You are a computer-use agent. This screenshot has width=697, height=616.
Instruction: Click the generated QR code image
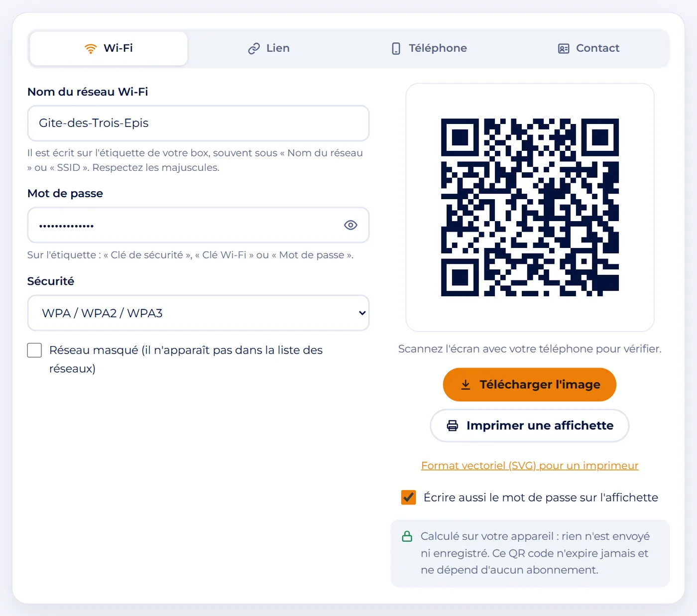click(530, 207)
